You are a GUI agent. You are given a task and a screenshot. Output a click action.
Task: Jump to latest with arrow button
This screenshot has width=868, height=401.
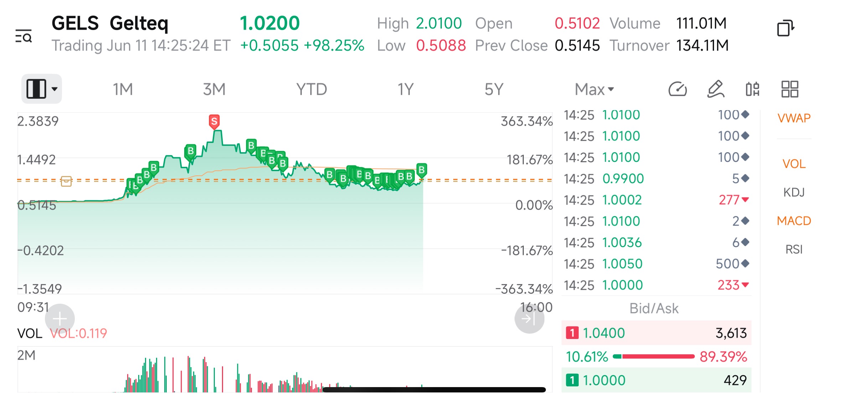(529, 319)
